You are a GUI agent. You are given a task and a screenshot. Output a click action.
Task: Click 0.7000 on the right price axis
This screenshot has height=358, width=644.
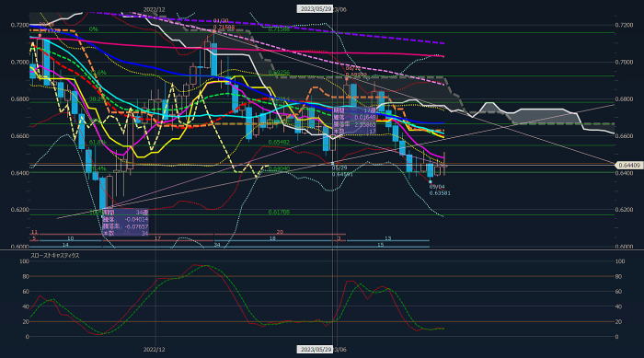tap(625, 62)
